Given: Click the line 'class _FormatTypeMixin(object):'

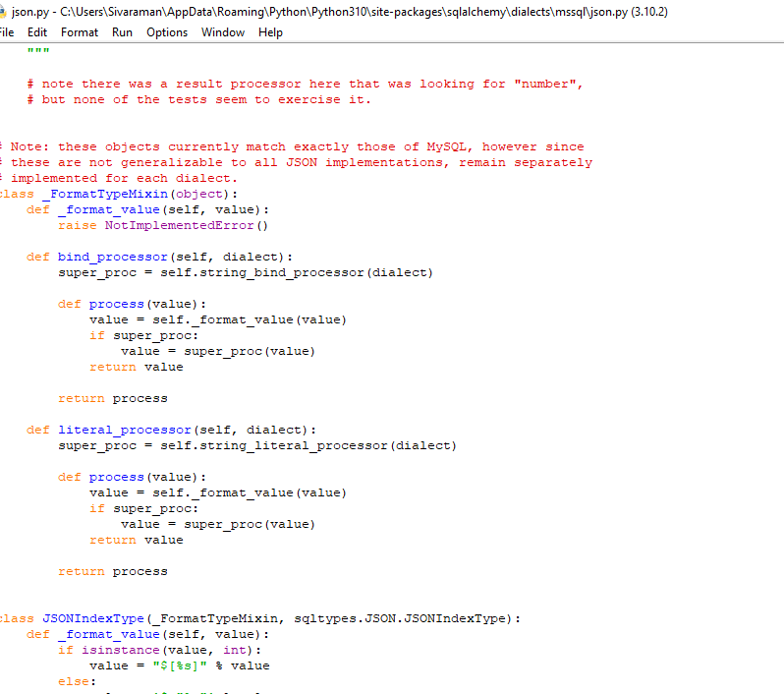Looking at the screenshot, I should click(x=119, y=194).
